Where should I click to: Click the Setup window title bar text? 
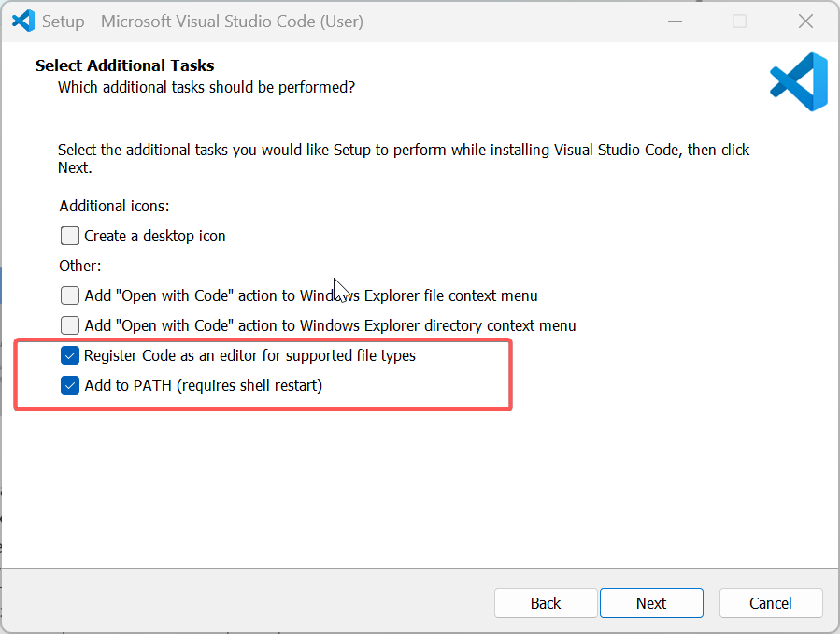(x=203, y=22)
